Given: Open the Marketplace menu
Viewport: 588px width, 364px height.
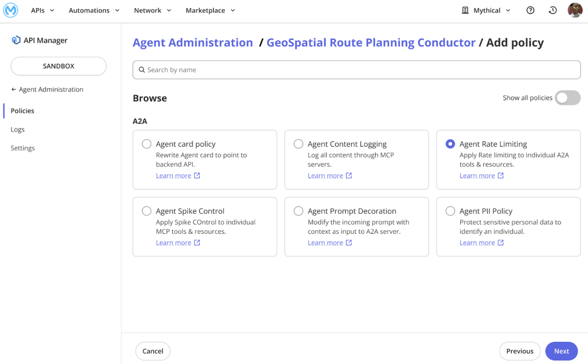Looking at the screenshot, I should [x=210, y=10].
